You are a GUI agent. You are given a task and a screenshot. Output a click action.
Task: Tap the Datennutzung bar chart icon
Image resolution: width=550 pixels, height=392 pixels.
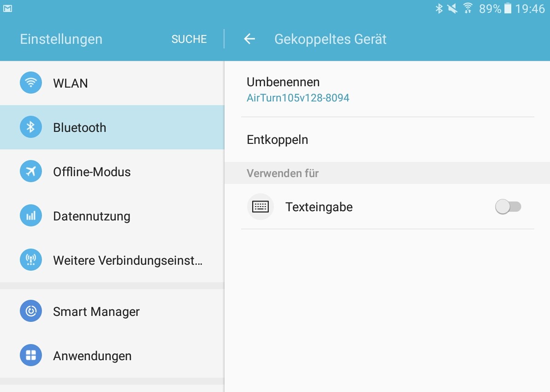point(31,215)
